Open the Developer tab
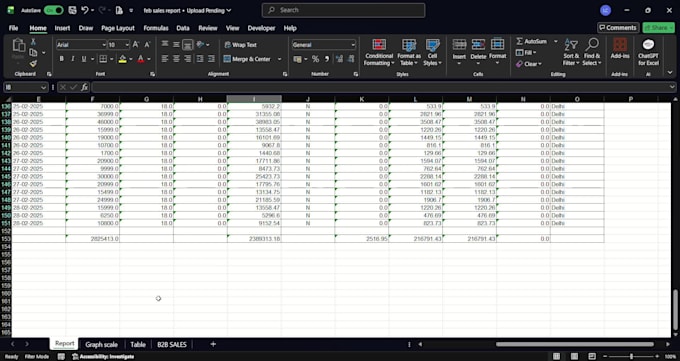The height and width of the screenshot is (361, 680). pos(261,28)
